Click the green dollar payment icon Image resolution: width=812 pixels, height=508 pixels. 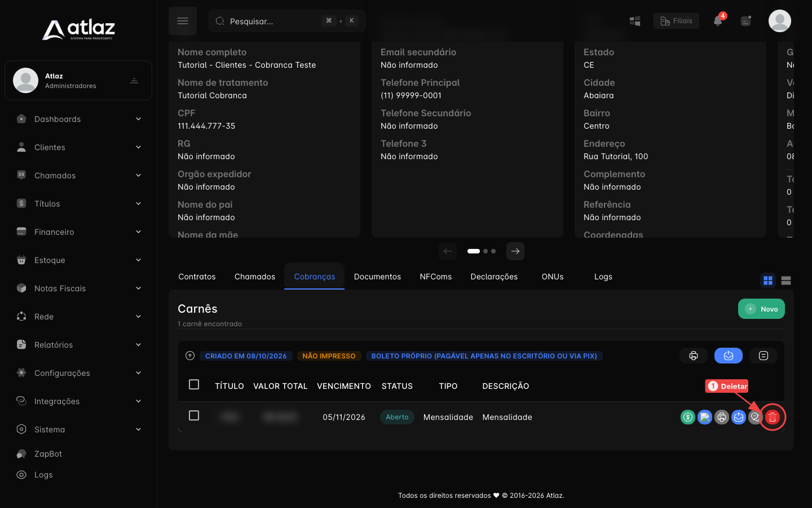coord(688,417)
